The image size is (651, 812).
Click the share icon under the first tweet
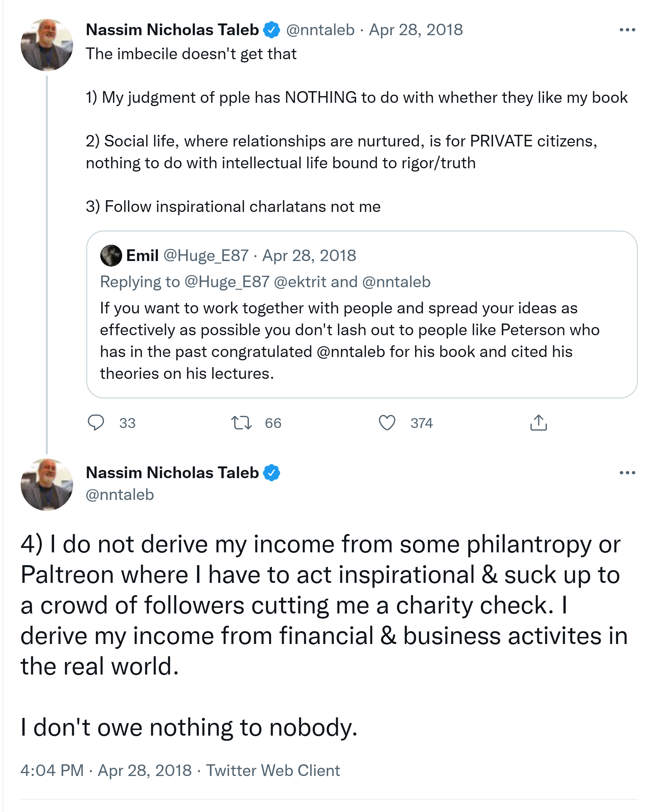(538, 423)
